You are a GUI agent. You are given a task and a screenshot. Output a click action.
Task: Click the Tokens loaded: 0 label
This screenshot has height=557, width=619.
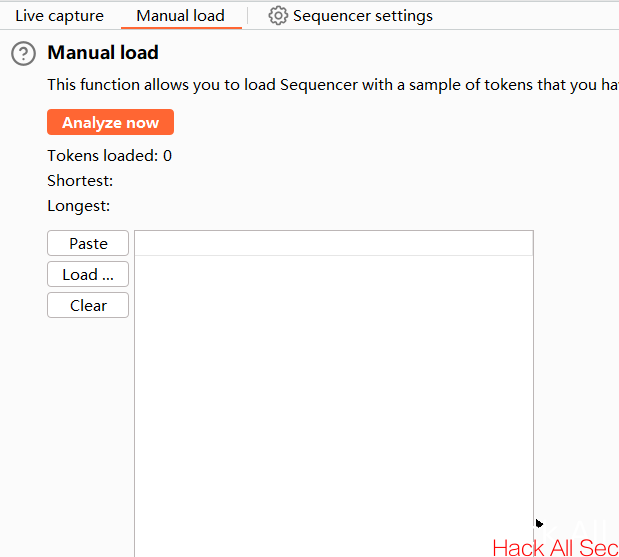click(x=110, y=156)
